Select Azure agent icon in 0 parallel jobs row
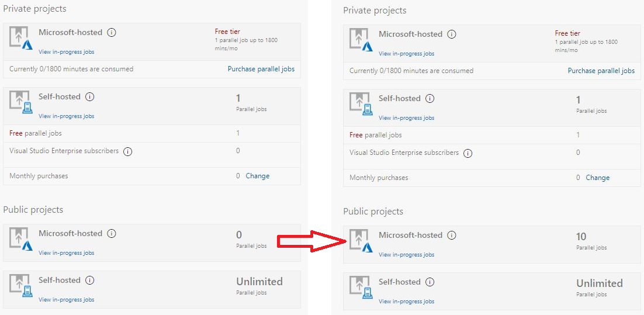 (x=20, y=240)
